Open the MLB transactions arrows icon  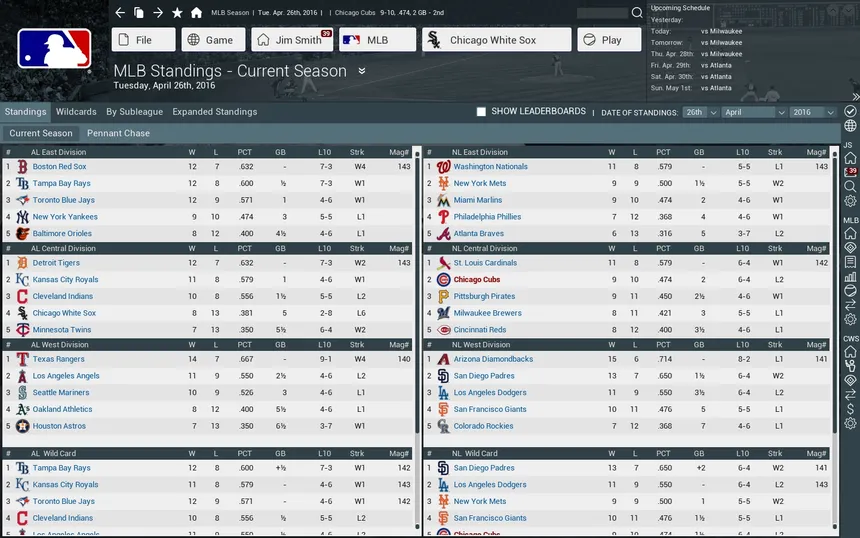pos(850,305)
